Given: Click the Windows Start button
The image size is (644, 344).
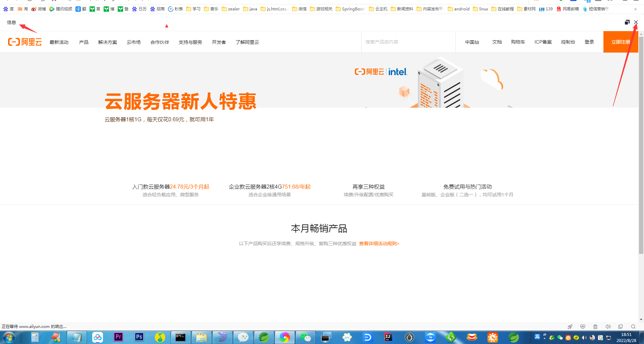Looking at the screenshot, I should coord(9,337).
